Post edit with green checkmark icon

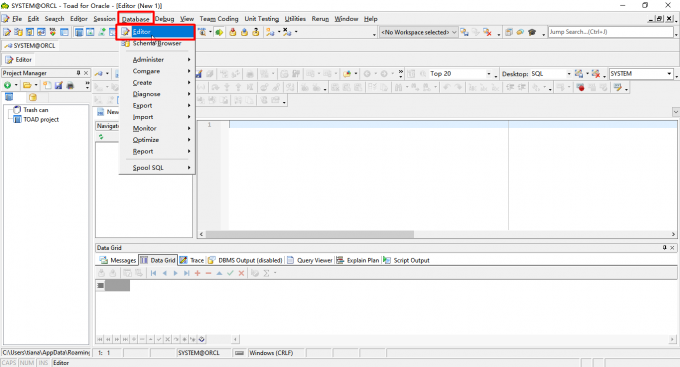tap(230, 273)
